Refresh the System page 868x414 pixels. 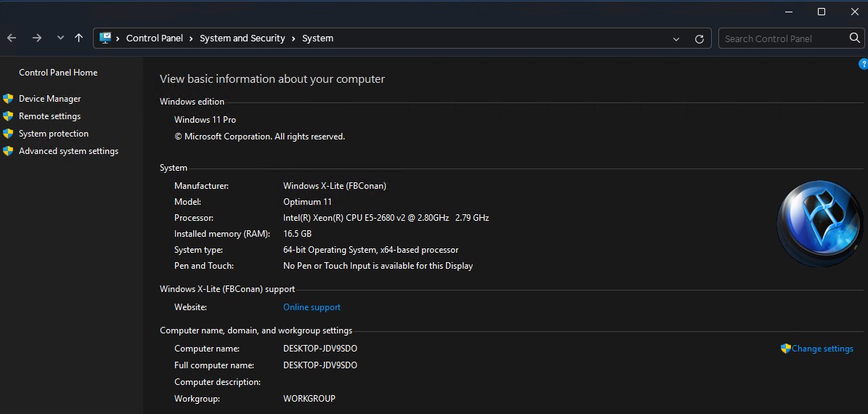699,38
